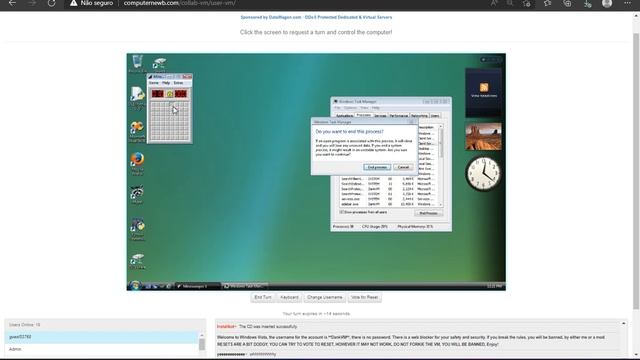Select the highlighted guest user in users list
The image size is (640, 360).
(x=102, y=337)
